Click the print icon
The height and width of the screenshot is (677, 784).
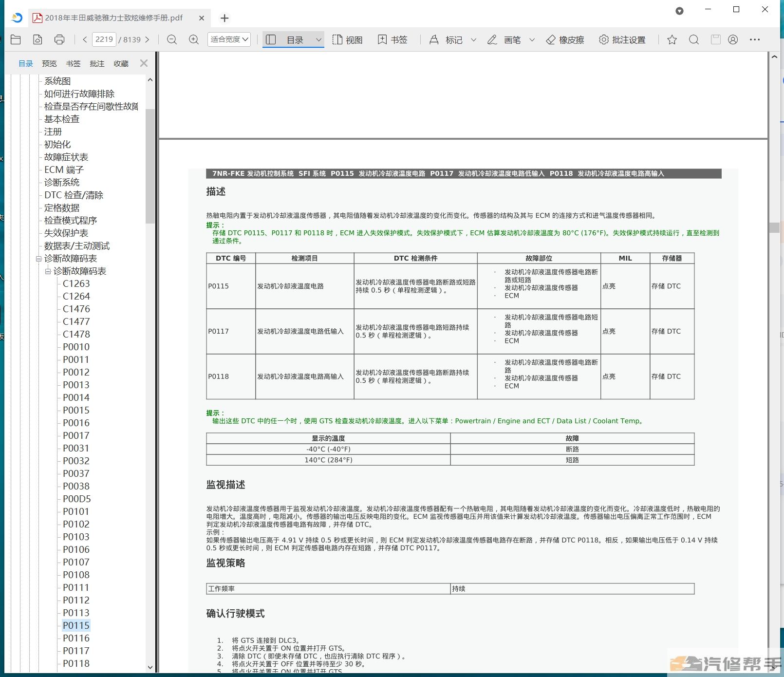click(59, 39)
